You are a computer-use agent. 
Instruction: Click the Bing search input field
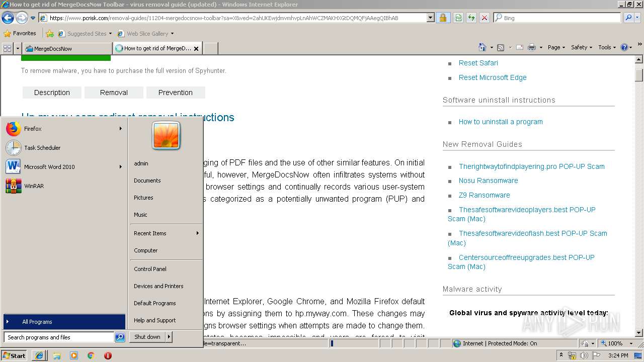point(557,18)
